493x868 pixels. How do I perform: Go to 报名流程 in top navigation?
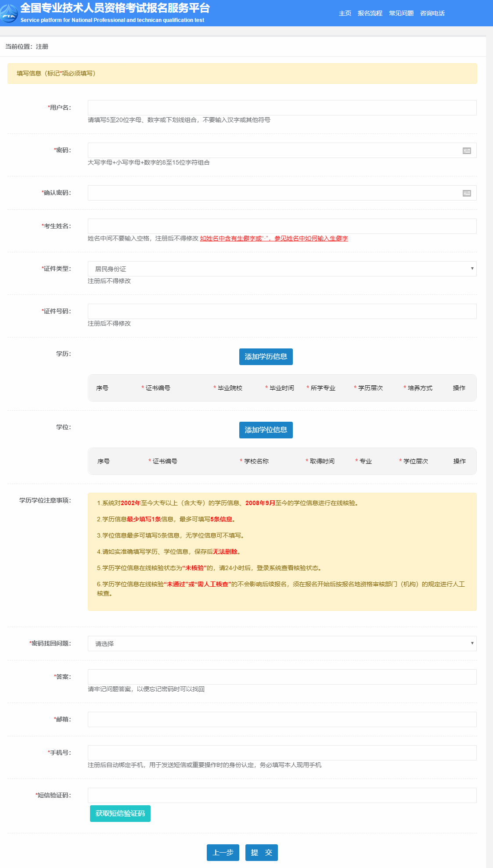click(370, 13)
